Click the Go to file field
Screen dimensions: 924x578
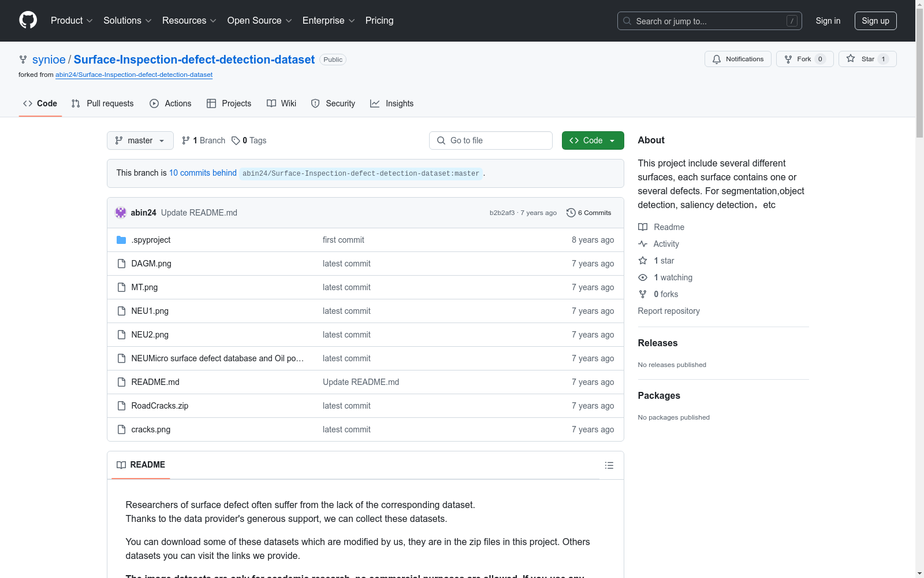(491, 140)
